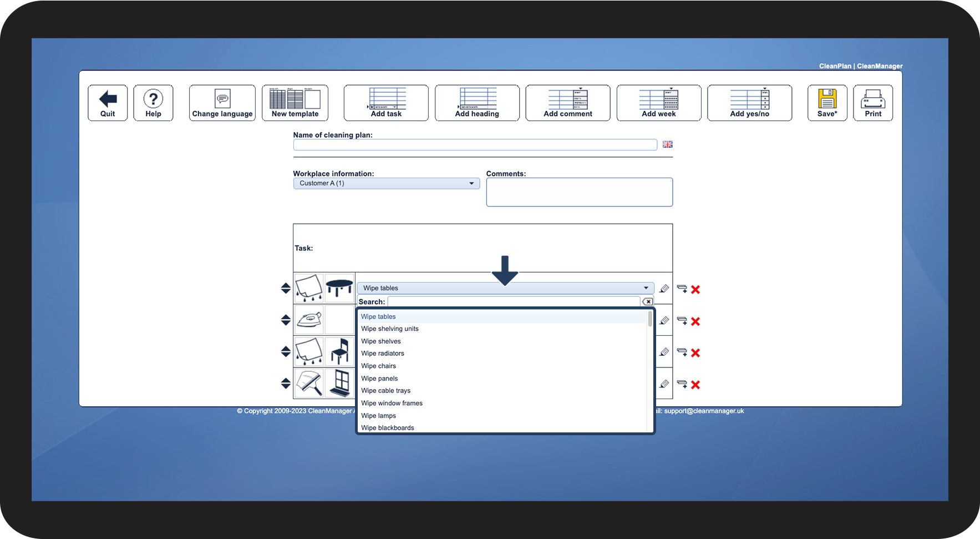Select Wipe lamps option
The image size is (980, 539).
(x=501, y=416)
